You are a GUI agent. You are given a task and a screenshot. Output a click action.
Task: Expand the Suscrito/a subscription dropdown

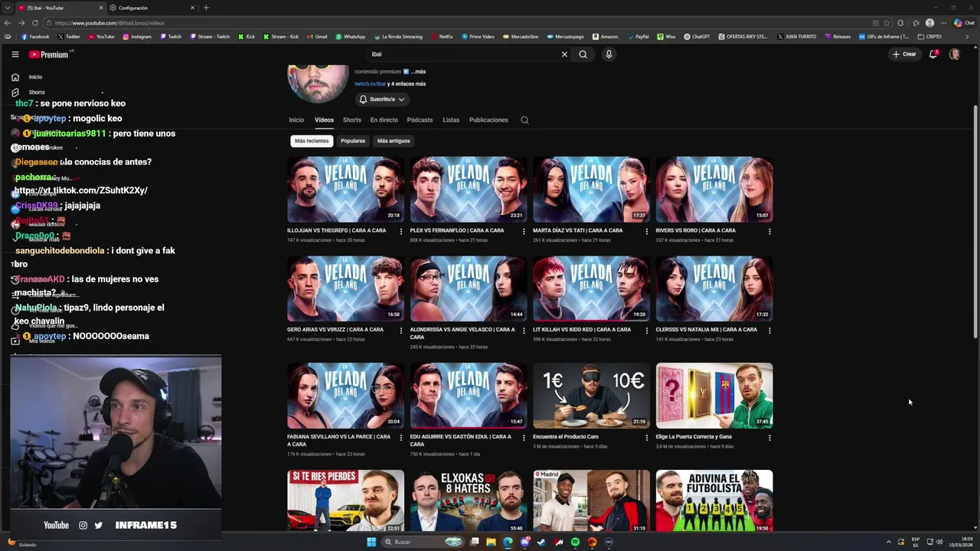tap(382, 99)
